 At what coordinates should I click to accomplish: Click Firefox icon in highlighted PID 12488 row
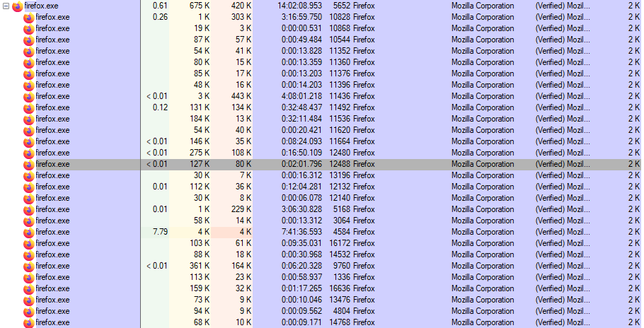[29, 165]
